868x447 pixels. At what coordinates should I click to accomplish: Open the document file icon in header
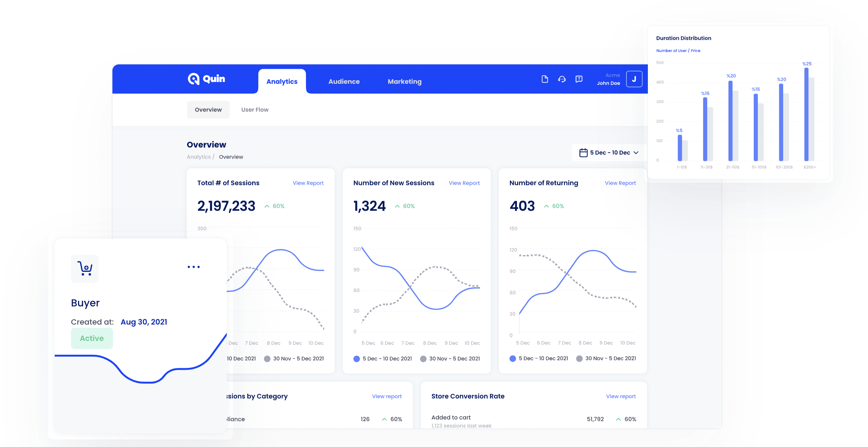point(545,79)
